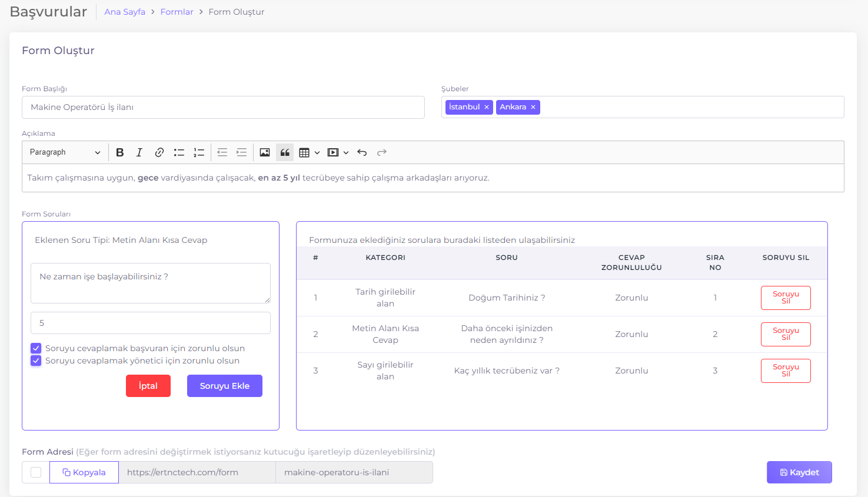Save the form with Kaydet
Screen dimensions: 868x497
tap(799, 472)
